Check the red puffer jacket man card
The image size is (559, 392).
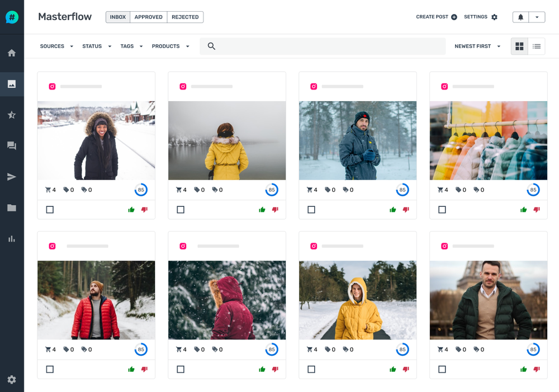pyautogui.click(x=50, y=369)
